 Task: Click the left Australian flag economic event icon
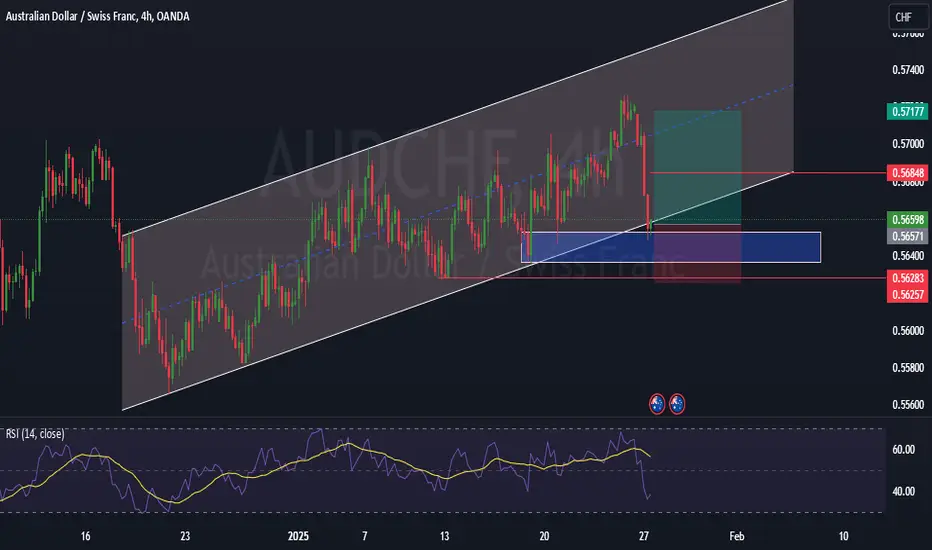point(657,404)
